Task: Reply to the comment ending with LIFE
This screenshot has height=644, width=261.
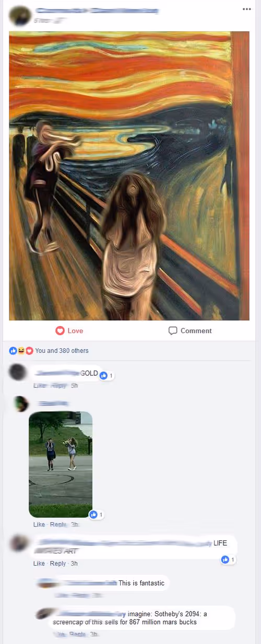Action: tap(57, 563)
